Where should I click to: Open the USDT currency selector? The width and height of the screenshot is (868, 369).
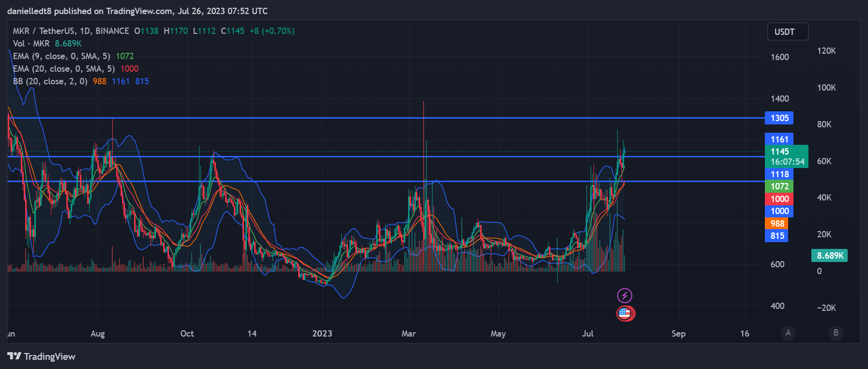click(788, 31)
